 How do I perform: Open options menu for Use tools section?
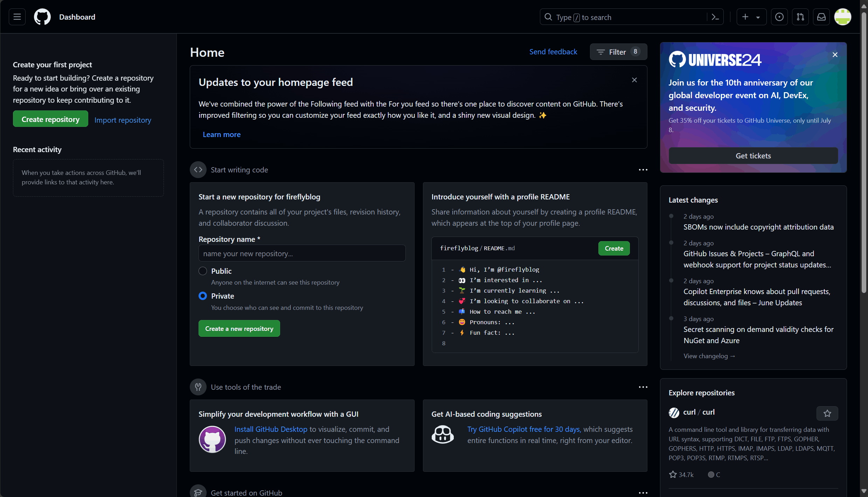tap(643, 387)
